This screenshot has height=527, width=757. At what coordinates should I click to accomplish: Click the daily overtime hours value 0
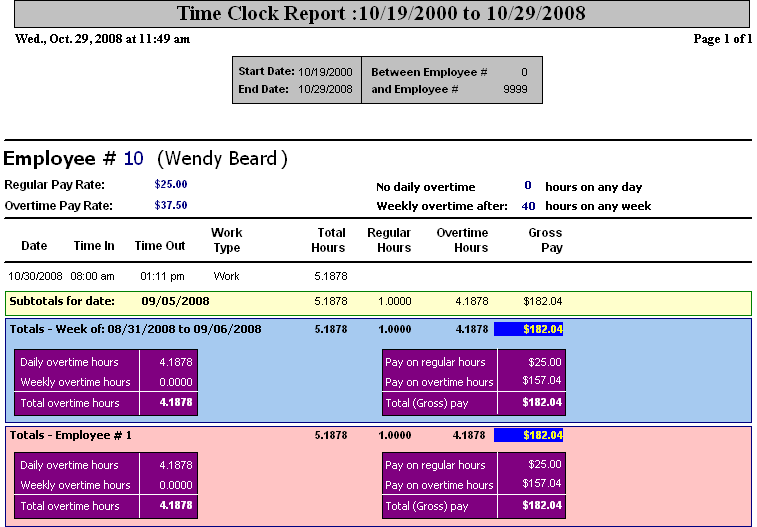point(528,186)
